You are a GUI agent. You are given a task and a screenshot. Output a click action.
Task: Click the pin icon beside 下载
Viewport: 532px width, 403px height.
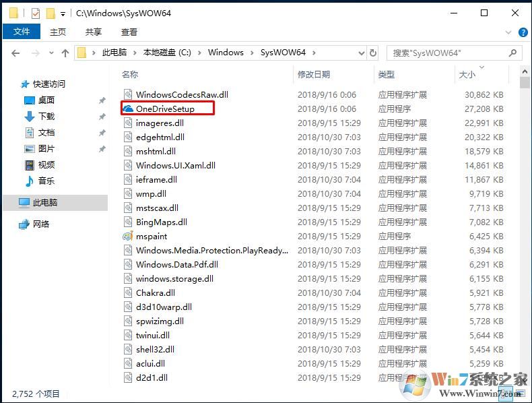pyautogui.click(x=102, y=117)
